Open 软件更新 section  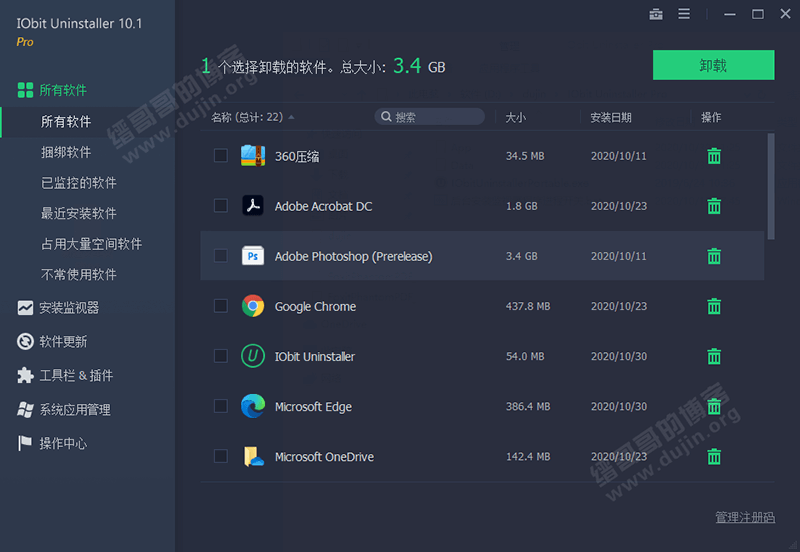pyautogui.click(x=52, y=341)
